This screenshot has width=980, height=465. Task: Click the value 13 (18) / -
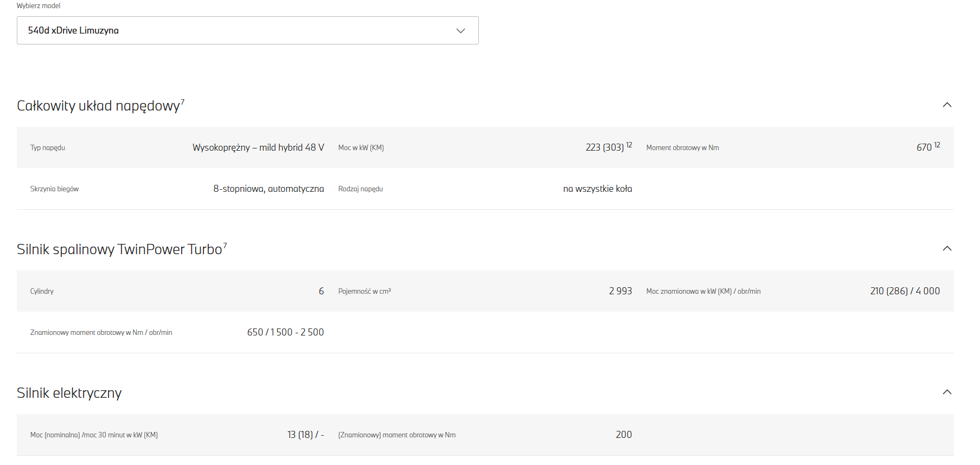[x=306, y=435]
